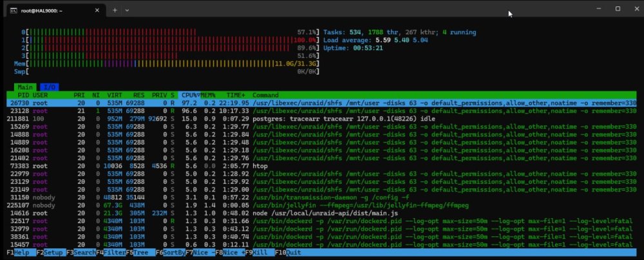Click the CPU 1 usage meter at 100%

[170, 40]
